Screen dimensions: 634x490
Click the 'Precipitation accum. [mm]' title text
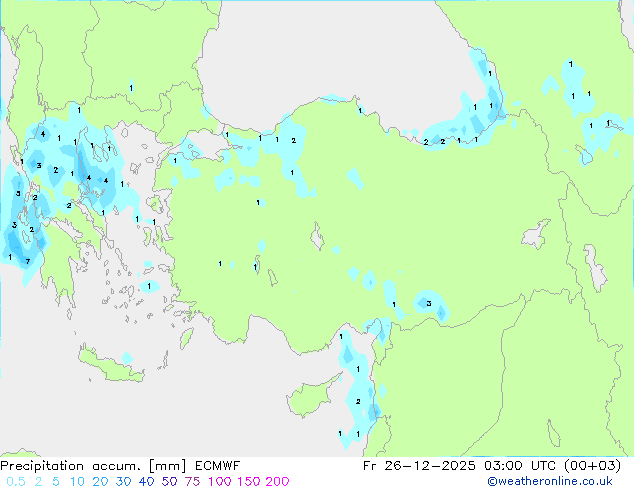click(x=93, y=466)
